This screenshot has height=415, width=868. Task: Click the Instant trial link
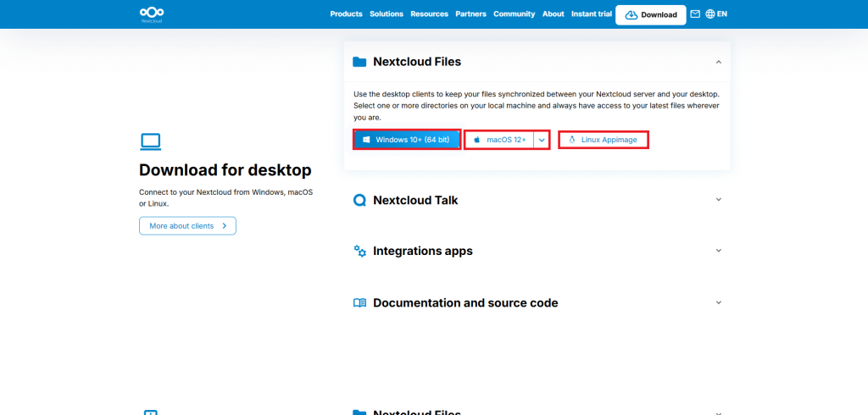coord(591,14)
